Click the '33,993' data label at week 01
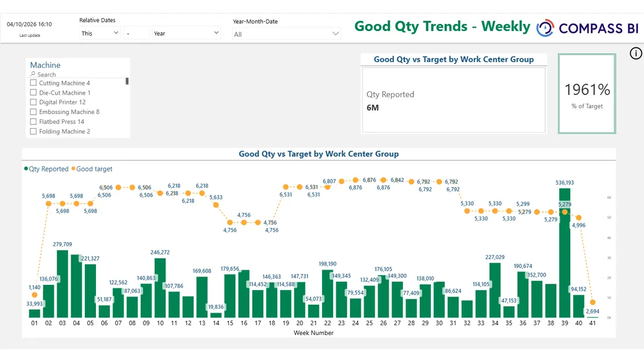Image resolution: width=644 pixels, height=362 pixels. 35,304
